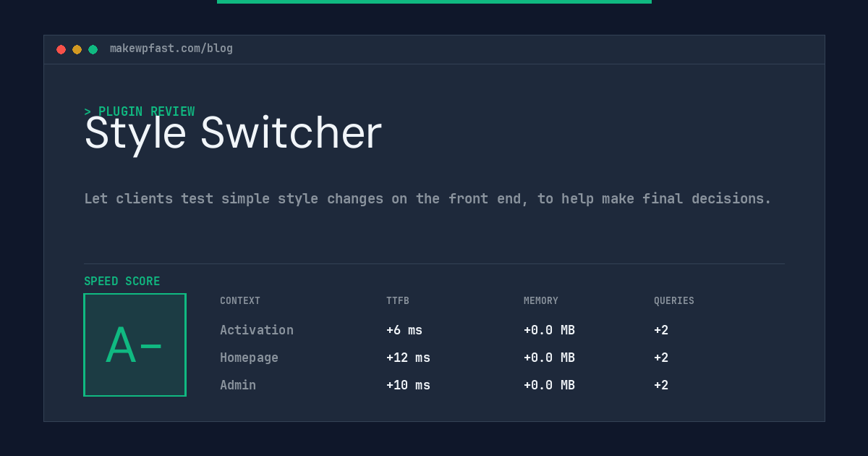Click the CONTEXT column header
Viewport: 868px width, 456px height.
240,301
